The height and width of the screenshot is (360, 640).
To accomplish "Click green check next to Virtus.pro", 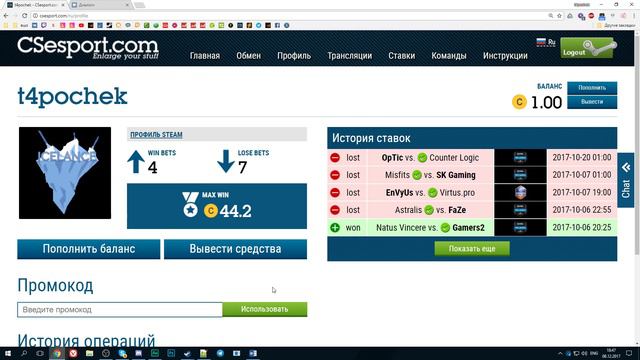I will click(433, 193).
